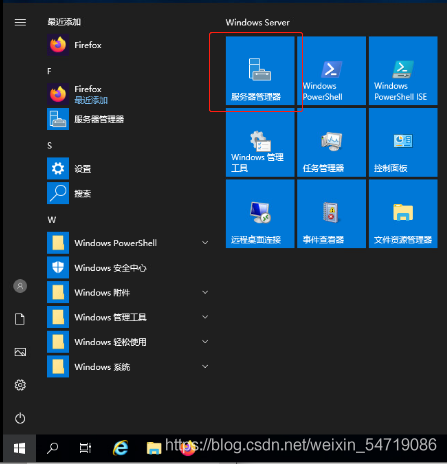This screenshot has width=447, height=464.
Task: Click the letter S section header
Action: click(x=50, y=146)
